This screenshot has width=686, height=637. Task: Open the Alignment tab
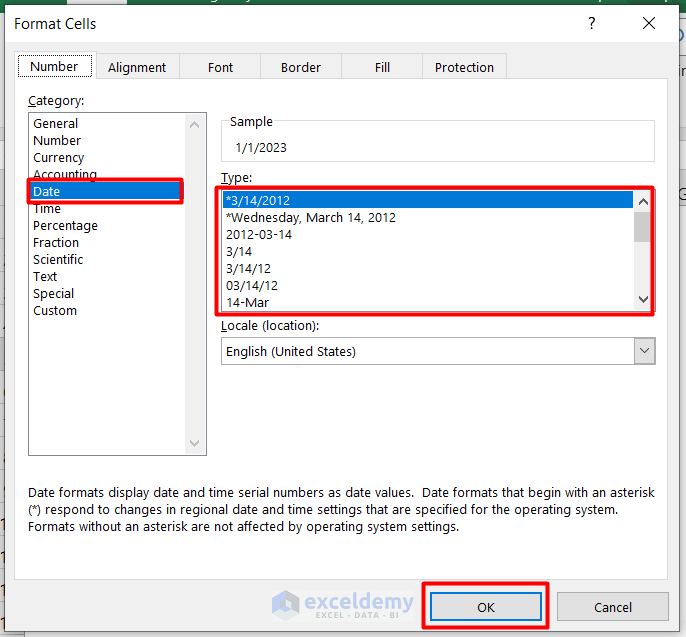[x=137, y=67]
